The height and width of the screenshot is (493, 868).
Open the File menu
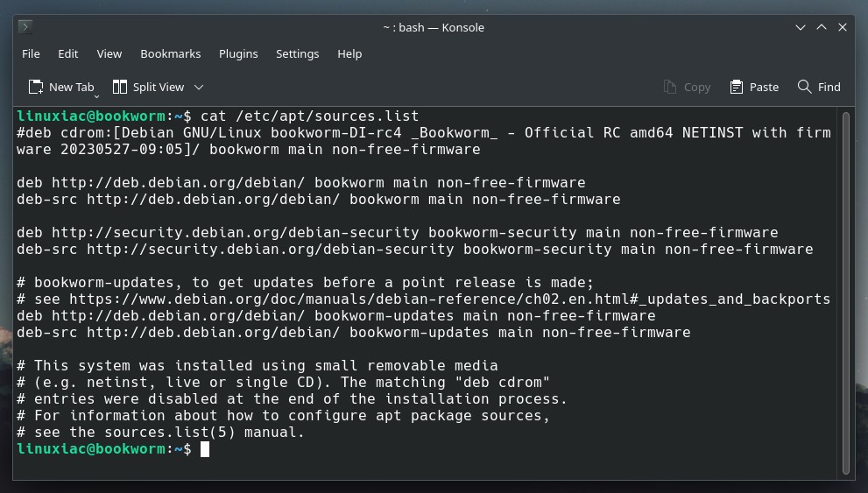(31, 53)
